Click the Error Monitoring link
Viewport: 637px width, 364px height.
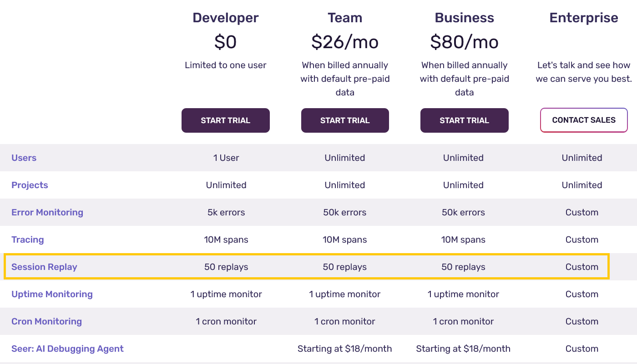pyautogui.click(x=47, y=212)
